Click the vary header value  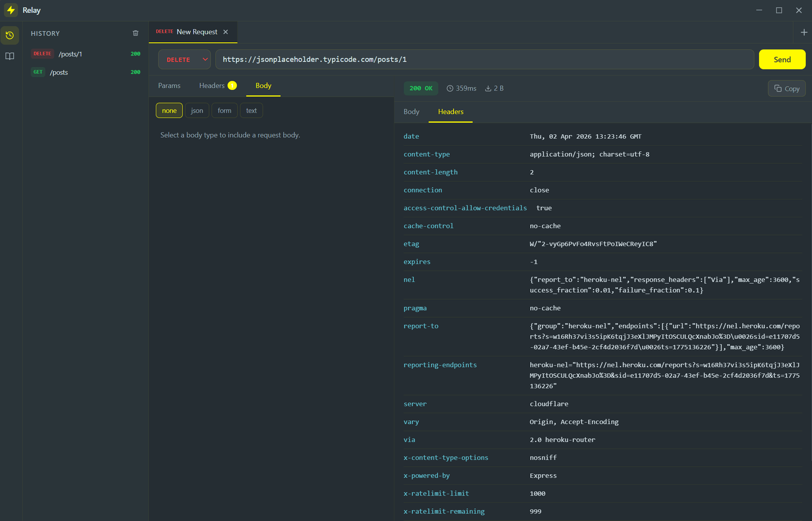(574, 422)
